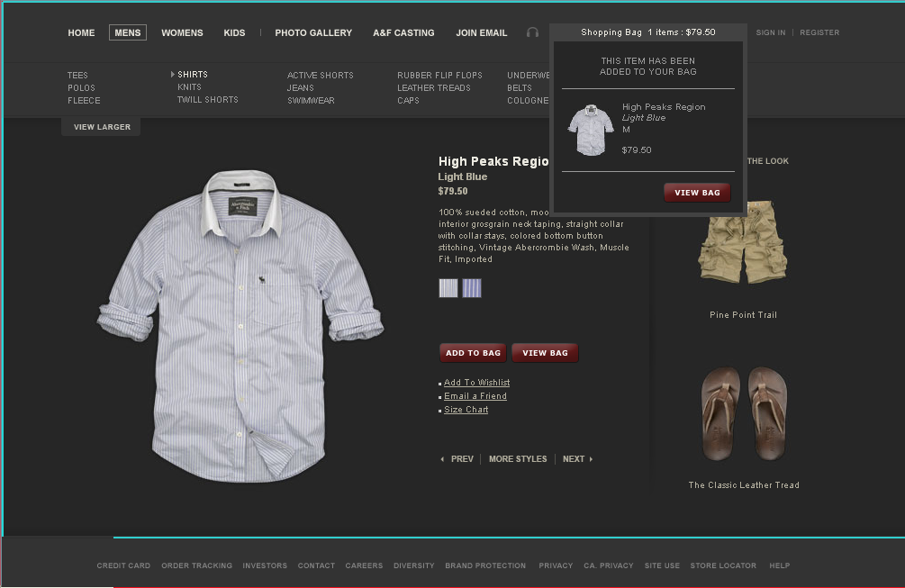Open the Size Chart link

pyautogui.click(x=466, y=410)
